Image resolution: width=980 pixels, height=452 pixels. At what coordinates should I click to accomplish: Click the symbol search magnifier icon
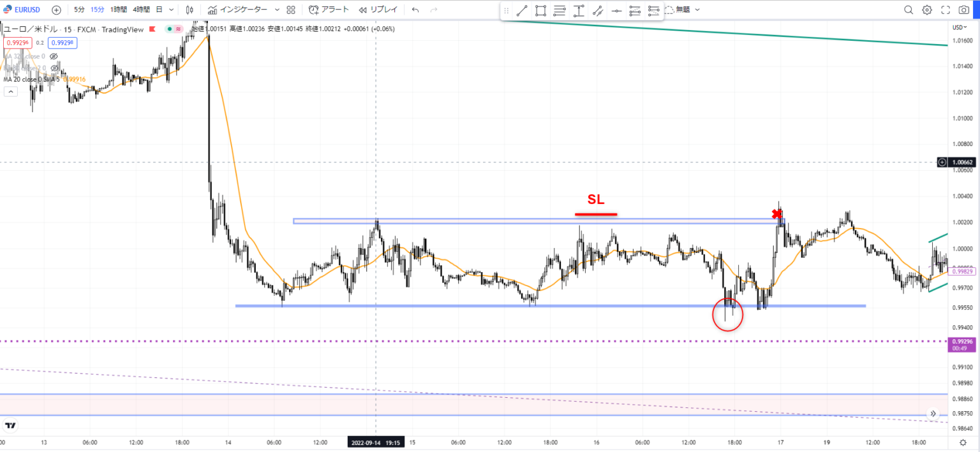(909, 10)
